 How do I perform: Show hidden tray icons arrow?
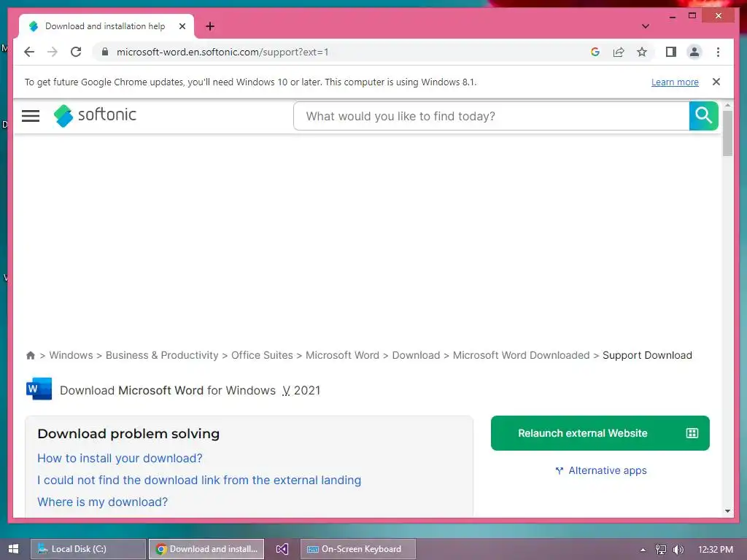coord(643,550)
